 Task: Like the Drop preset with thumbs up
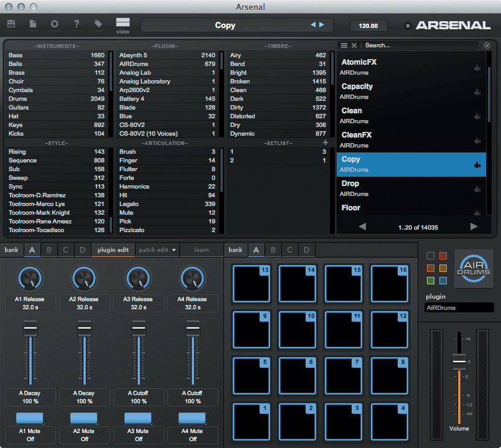[477, 189]
